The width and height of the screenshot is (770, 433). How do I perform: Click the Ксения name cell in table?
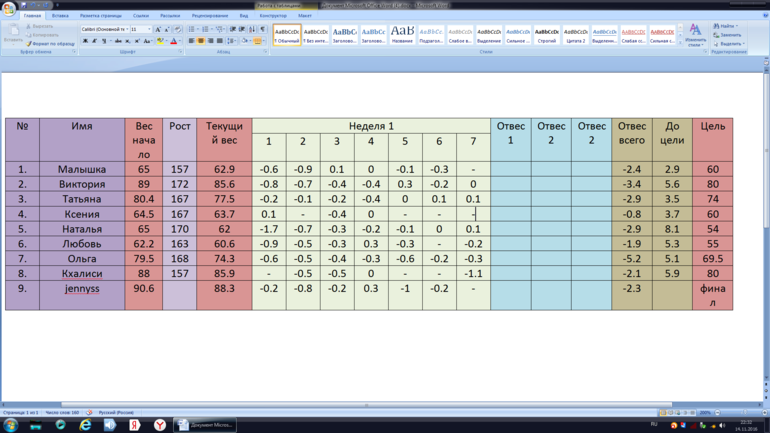pos(82,214)
